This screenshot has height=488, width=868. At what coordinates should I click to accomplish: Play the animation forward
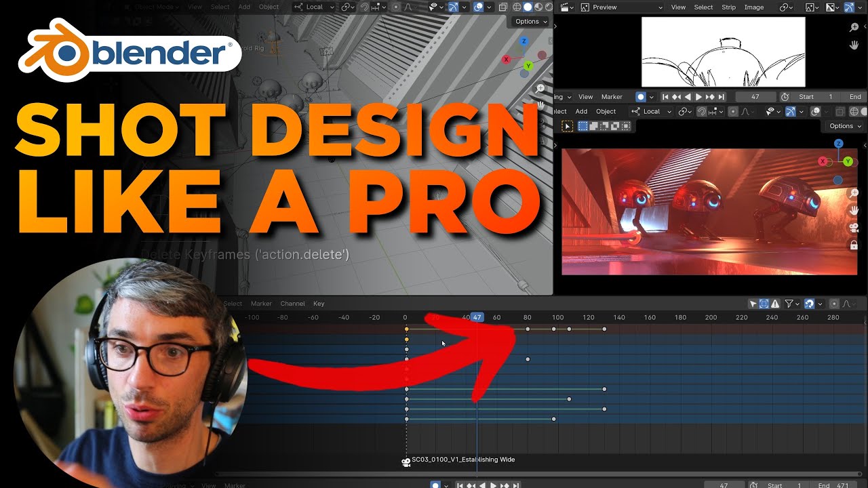click(x=699, y=97)
